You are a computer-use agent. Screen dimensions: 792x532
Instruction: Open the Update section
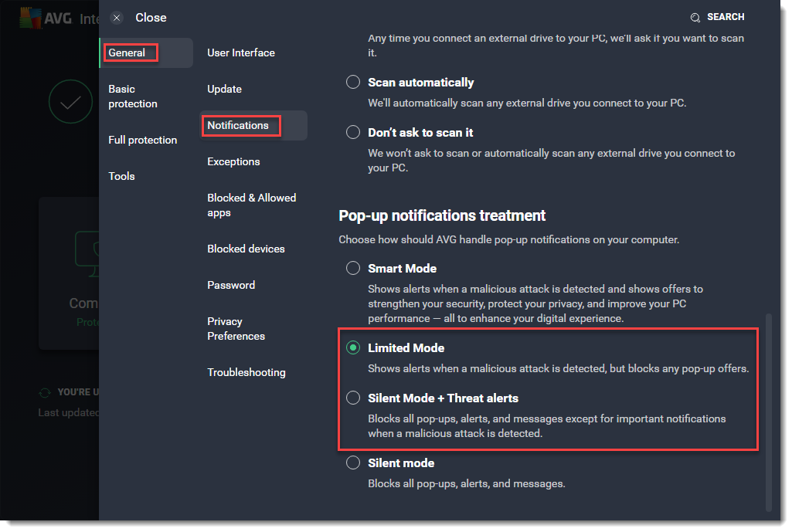[x=224, y=89]
